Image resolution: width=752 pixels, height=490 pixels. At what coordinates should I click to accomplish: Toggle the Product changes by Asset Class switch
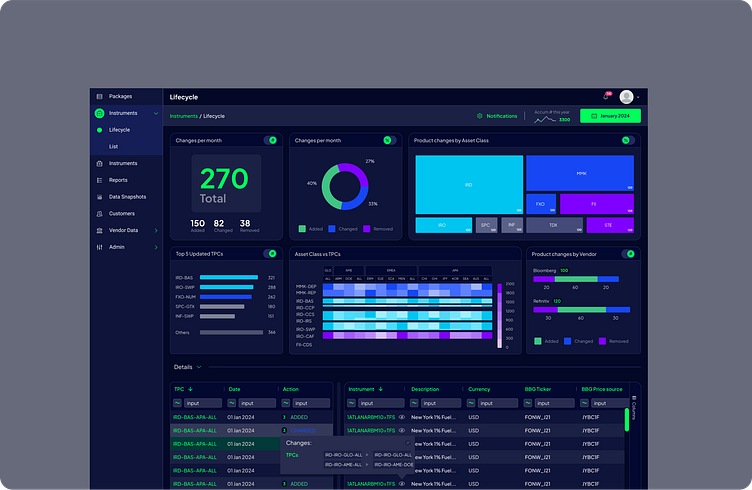point(628,140)
